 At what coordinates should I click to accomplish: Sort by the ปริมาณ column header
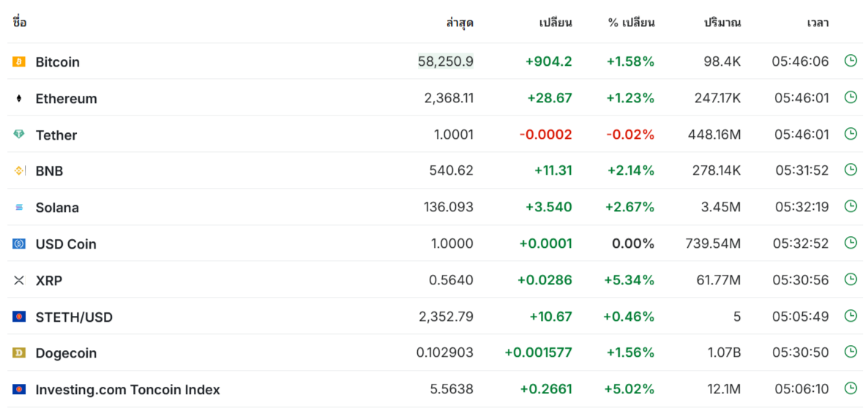pos(722,23)
